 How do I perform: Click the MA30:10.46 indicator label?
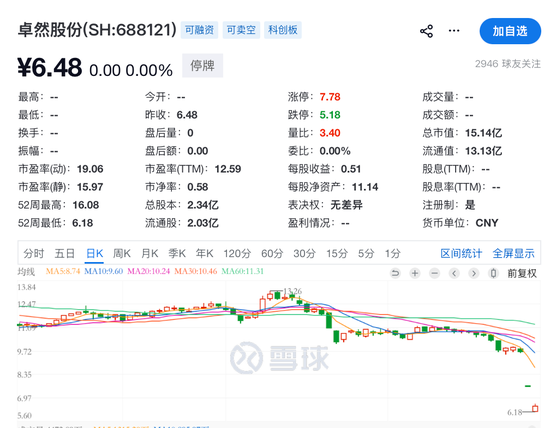[x=196, y=271]
